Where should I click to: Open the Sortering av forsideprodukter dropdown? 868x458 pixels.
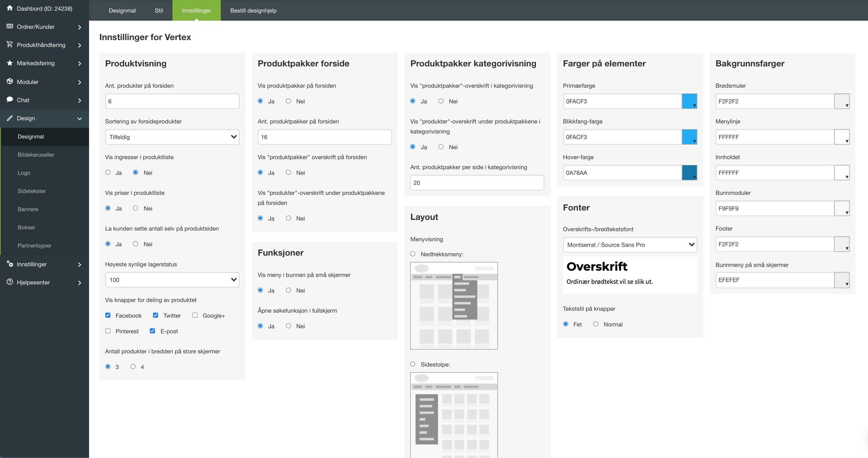pyautogui.click(x=172, y=137)
